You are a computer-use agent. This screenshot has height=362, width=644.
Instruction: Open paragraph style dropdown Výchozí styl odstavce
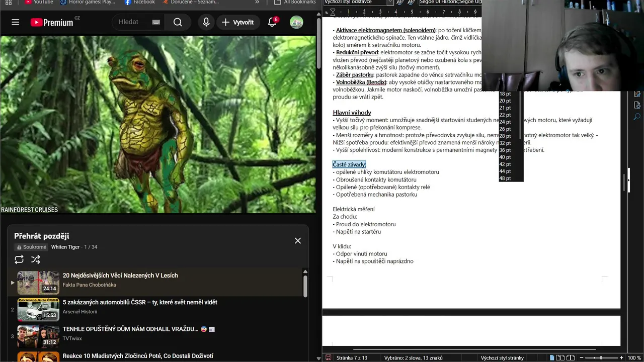pos(390,2)
